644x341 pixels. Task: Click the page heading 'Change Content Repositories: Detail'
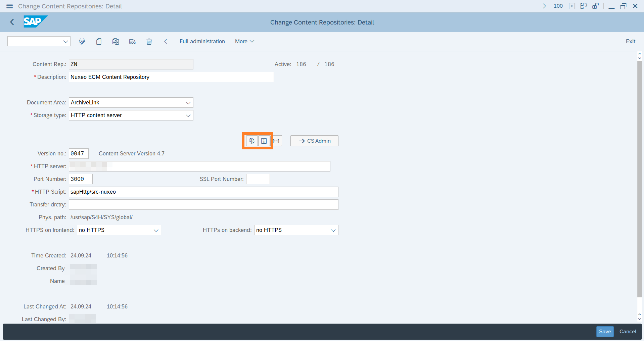point(322,22)
